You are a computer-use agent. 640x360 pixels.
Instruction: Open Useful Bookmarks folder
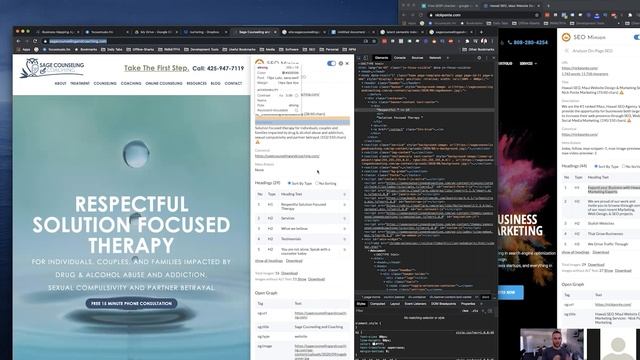(x=239, y=49)
